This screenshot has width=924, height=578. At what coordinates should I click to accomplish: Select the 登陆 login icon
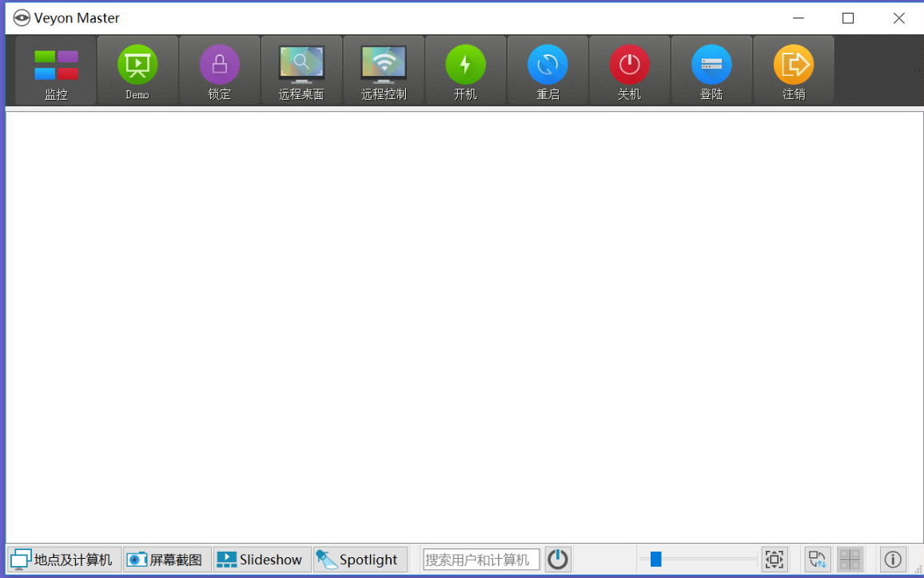coord(711,70)
